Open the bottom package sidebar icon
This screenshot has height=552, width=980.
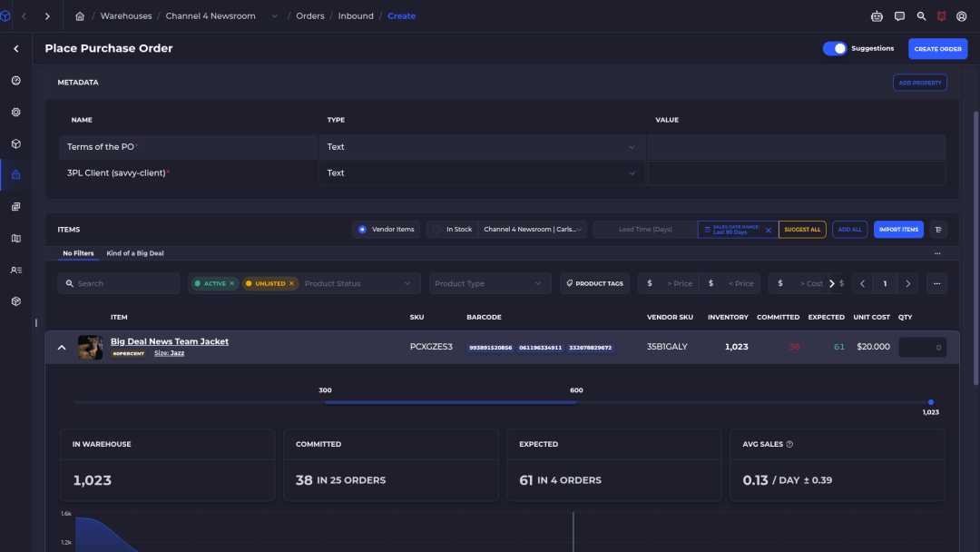tap(16, 301)
